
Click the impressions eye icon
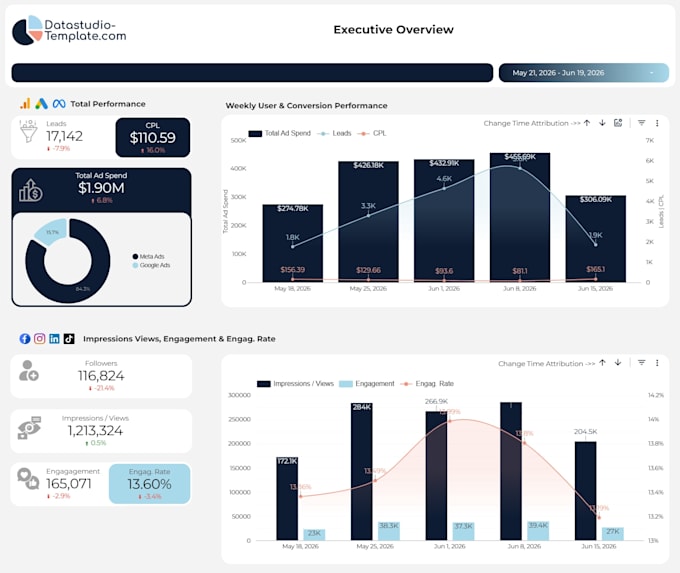(29, 428)
